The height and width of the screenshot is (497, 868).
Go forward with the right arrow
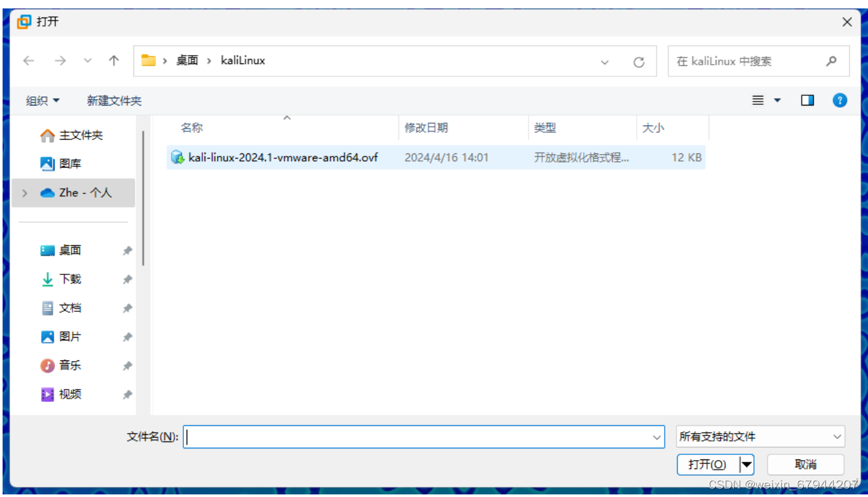click(x=60, y=61)
